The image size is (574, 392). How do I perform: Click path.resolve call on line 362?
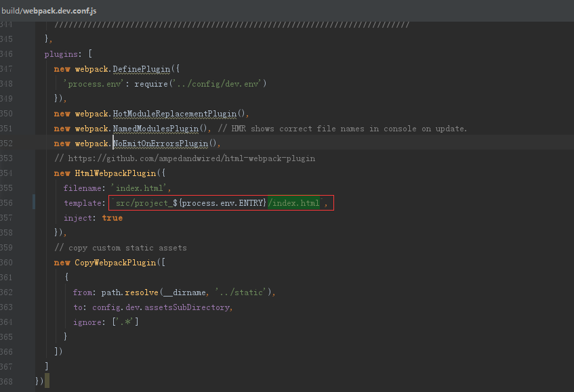[129, 292]
